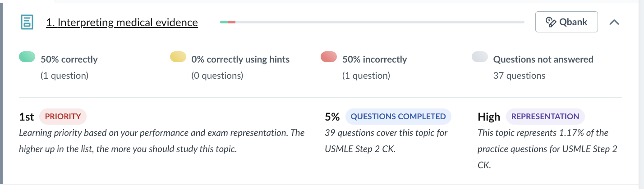Select the 50% incorrectly statistic text
Image resolution: width=644 pixels, height=189 pixels.
click(374, 59)
